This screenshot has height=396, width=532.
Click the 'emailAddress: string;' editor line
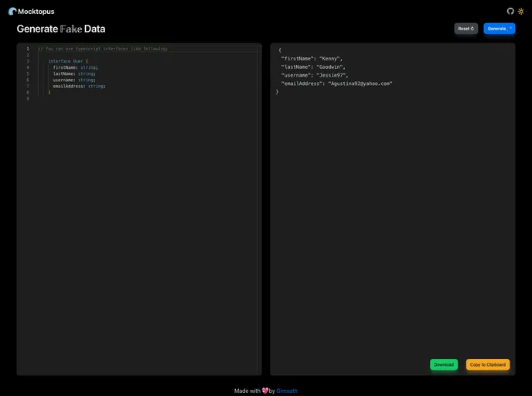(79, 86)
